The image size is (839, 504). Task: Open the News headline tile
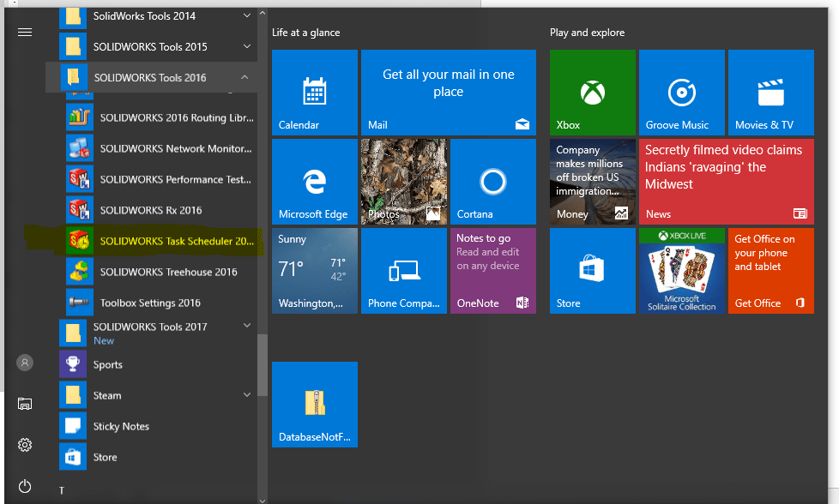click(x=727, y=182)
